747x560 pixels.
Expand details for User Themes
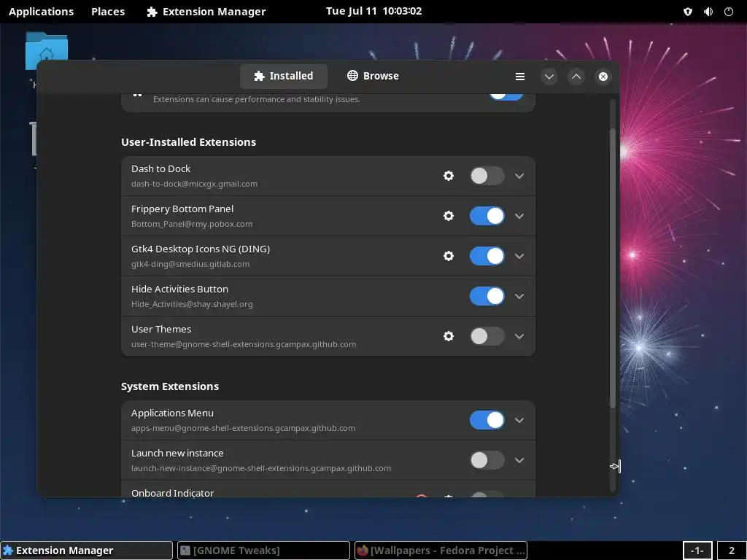point(519,336)
